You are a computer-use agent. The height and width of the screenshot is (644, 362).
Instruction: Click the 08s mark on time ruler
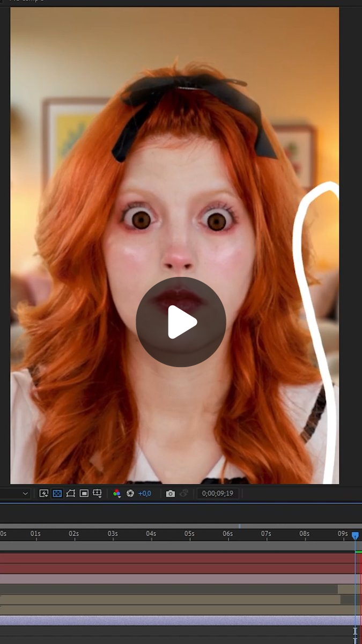(x=305, y=534)
